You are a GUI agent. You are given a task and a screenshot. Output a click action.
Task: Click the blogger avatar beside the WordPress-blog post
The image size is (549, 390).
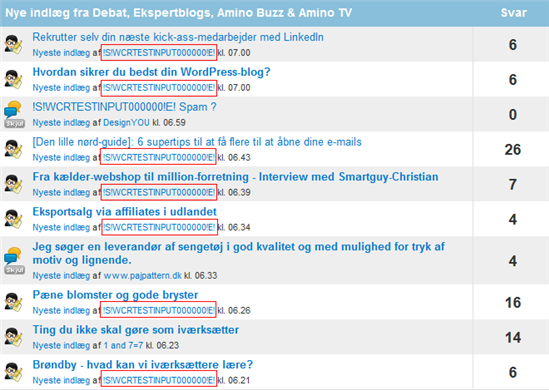(x=13, y=79)
